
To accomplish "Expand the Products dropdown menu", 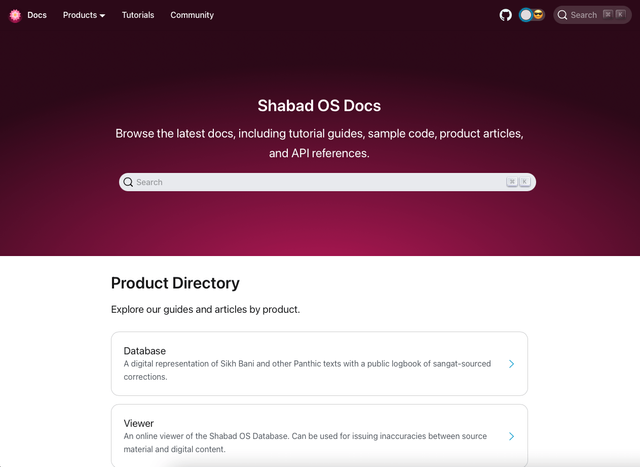I will [x=84, y=15].
